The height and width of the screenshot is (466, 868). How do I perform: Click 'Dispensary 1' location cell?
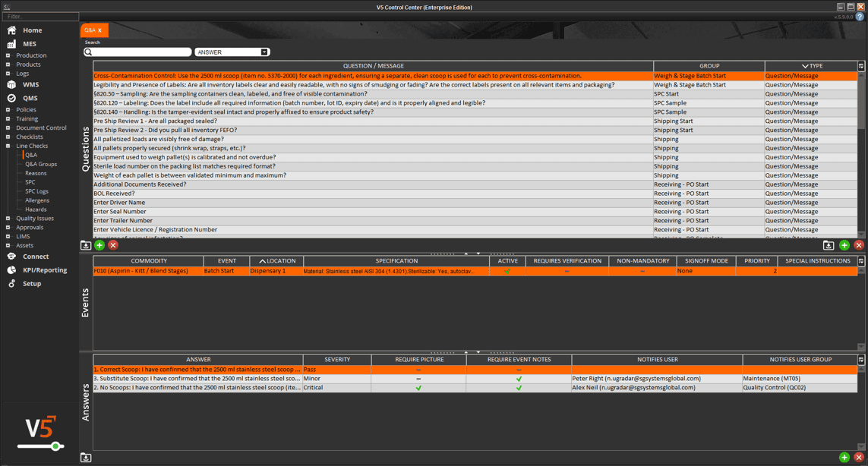(276, 271)
